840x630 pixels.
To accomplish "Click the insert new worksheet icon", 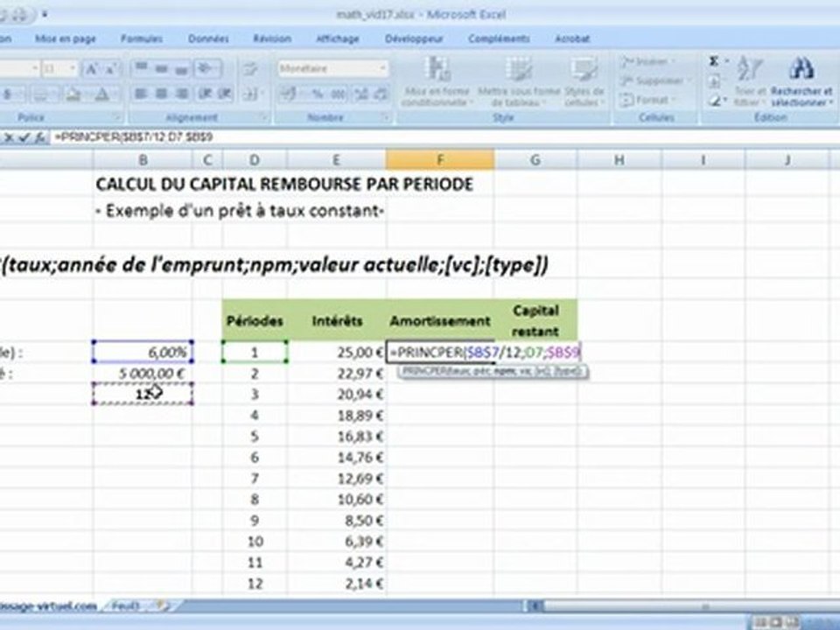I will point(162,605).
